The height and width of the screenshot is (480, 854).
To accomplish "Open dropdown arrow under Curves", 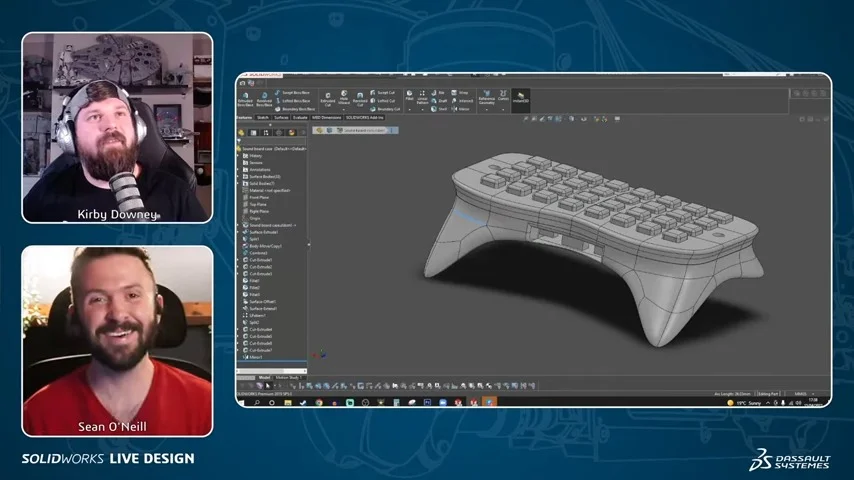I will 503,110.
